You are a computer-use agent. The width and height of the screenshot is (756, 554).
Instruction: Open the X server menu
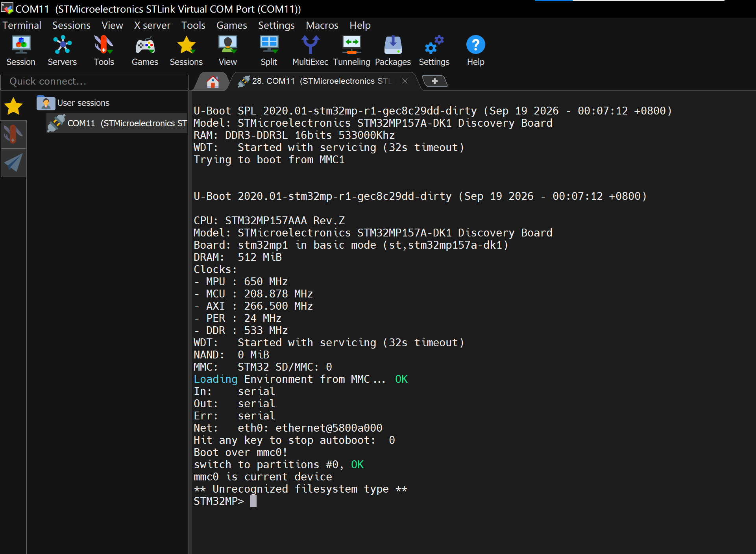152,25
